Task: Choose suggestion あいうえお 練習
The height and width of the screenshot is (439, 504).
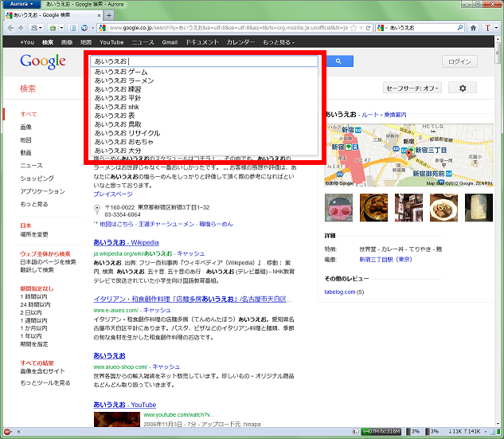Action: [205, 89]
